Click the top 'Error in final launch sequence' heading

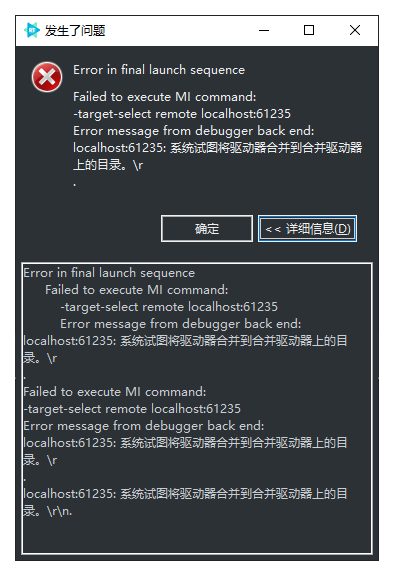(x=159, y=70)
